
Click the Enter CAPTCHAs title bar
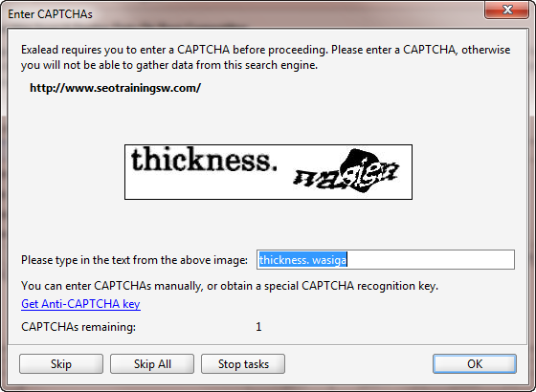pyautogui.click(x=239, y=13)
